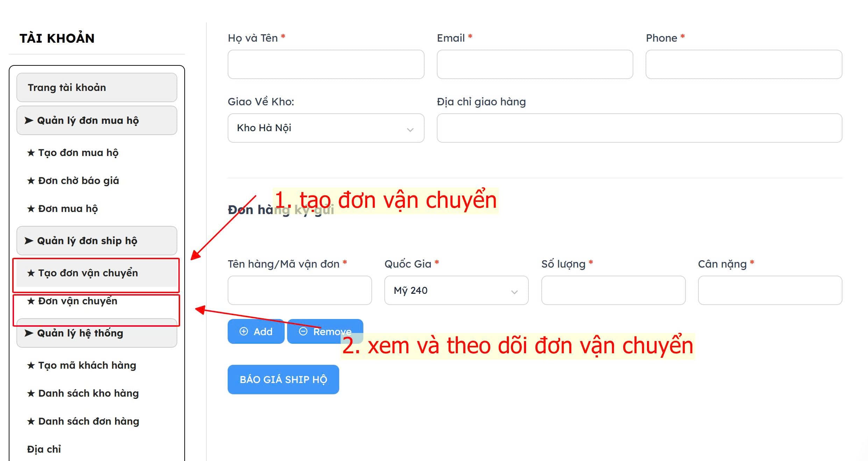The height and width of the screenshot is (461, 868).
Task: Click star icon beside Tạo đơn mua hộ
Action: click(31, 153)
